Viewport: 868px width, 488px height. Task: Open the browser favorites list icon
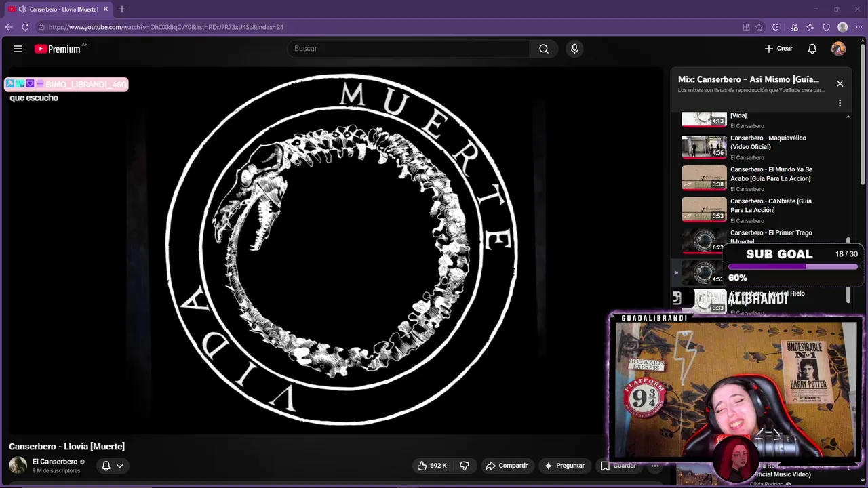[x=810, y=27]
